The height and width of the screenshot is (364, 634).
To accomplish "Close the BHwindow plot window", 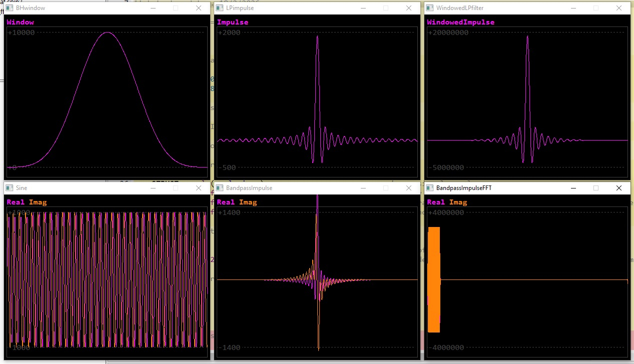I will (x=199, y=8).
